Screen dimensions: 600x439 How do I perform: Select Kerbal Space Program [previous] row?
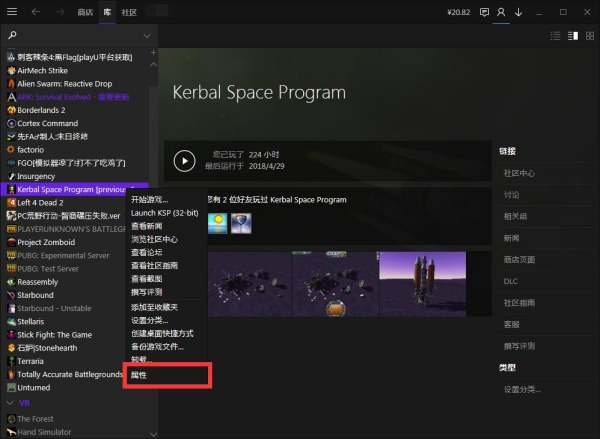coord(75,189)
